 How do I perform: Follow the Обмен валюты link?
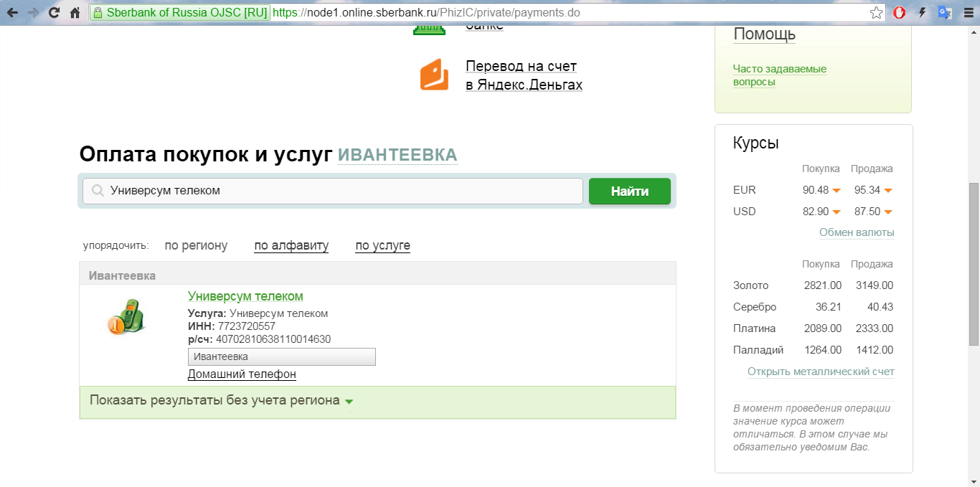tap(857, 232)
